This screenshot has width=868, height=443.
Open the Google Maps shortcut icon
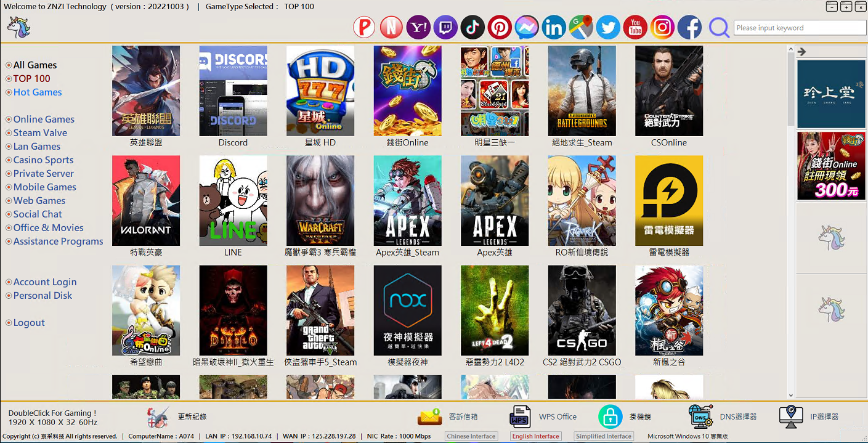click(x=581, y=28)
